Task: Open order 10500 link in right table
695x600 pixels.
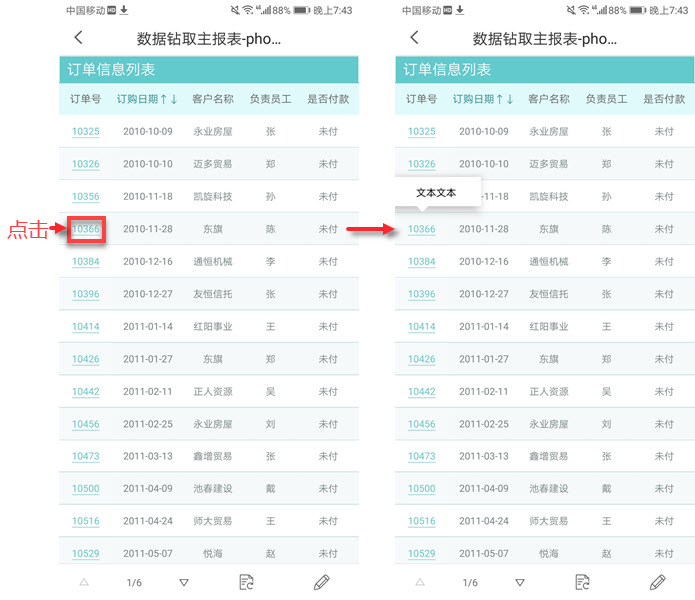Action: point(422,488)
